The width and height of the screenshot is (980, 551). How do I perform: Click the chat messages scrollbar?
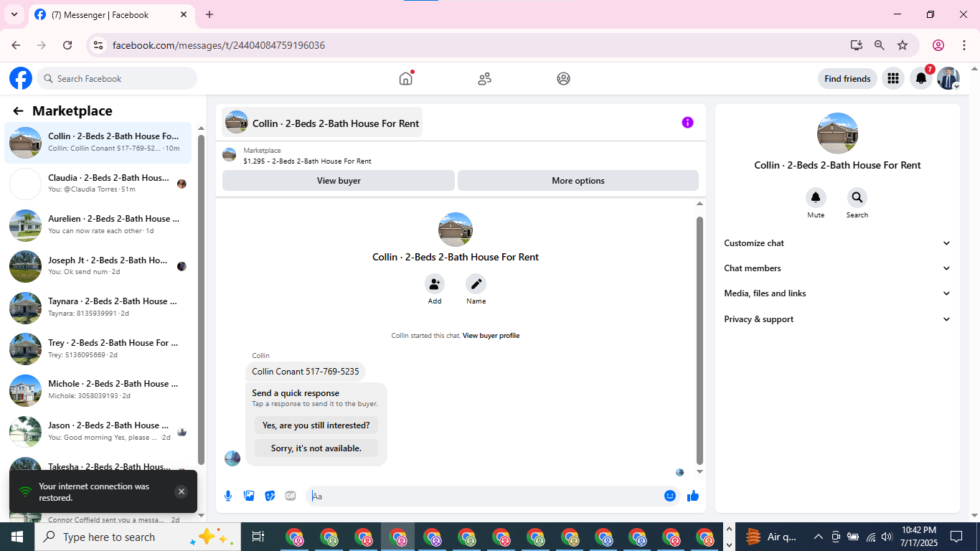(x=700, y=341)
